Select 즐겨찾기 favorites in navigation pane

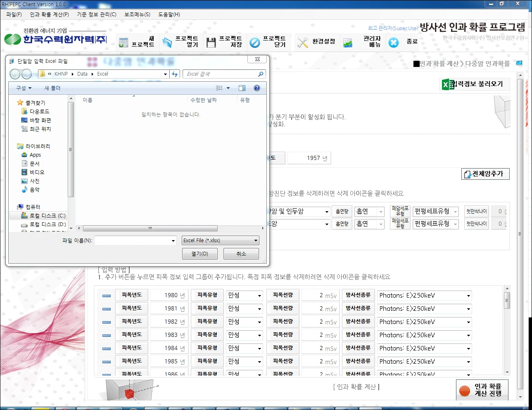31,103
